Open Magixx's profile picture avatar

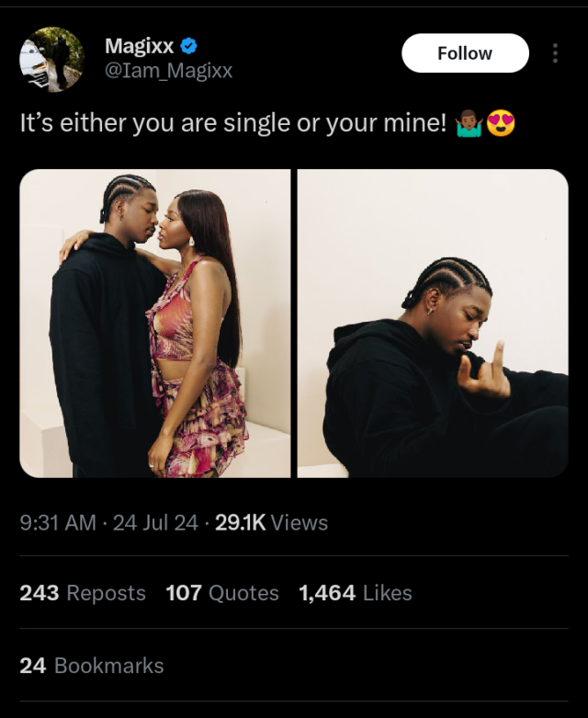(51, 59)
